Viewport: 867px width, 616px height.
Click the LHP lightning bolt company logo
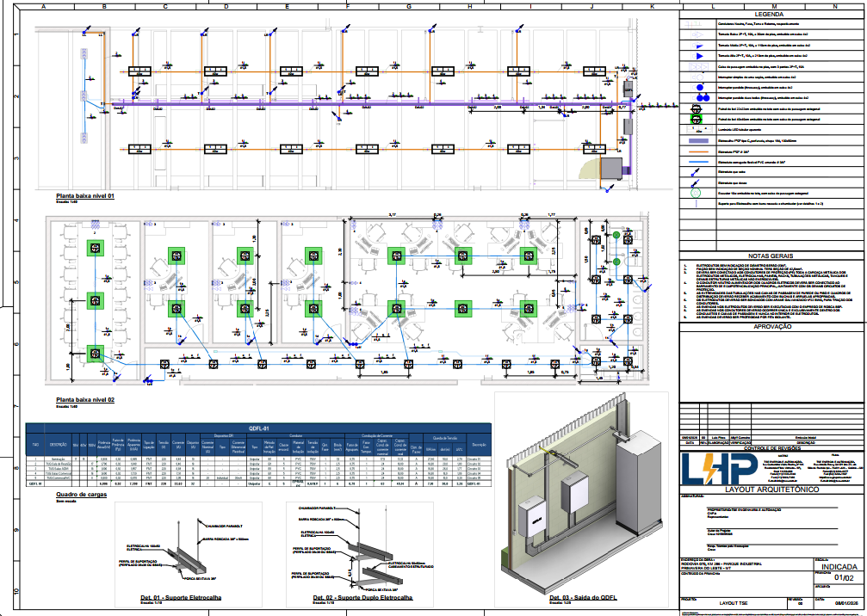(x=720, y=469)
